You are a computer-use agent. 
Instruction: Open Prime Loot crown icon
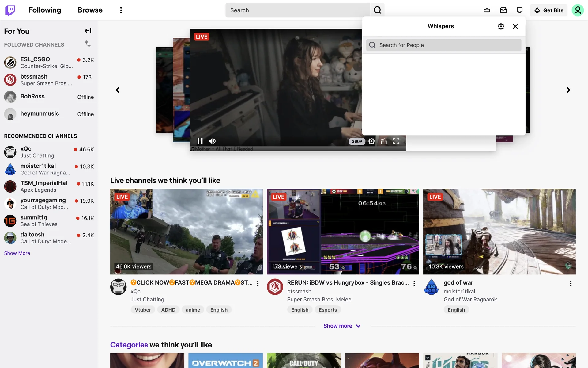point(487,10)
